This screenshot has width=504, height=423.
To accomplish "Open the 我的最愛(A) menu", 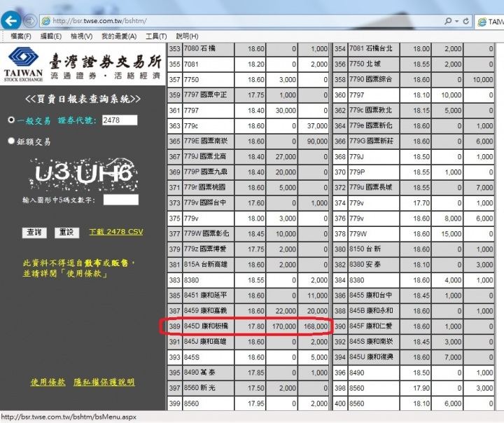I will [x=119, y=36].
